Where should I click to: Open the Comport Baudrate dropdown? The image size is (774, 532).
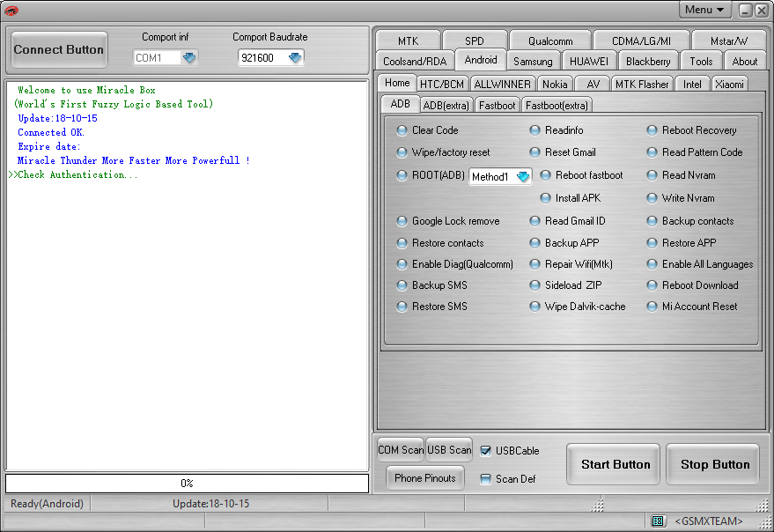click(x=295, y=58)
